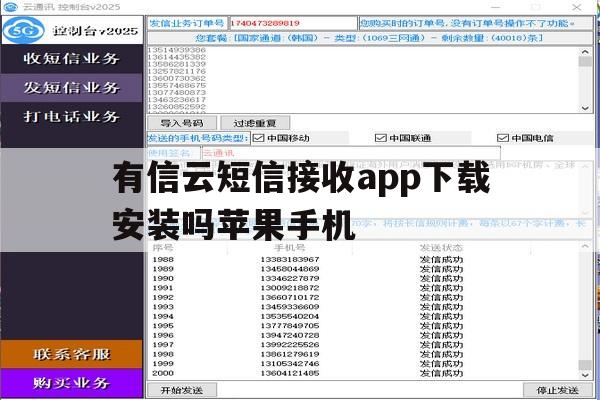Click phone number 13009218872
Viewport: 600px width, 400px height.
pos(290,288)
